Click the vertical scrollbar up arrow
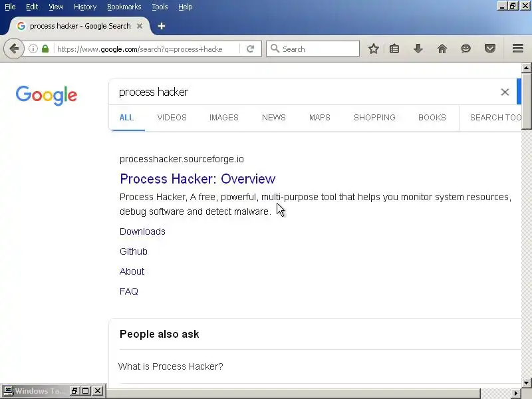This screenshot has width=532, height=399. (x=526, y=68)
